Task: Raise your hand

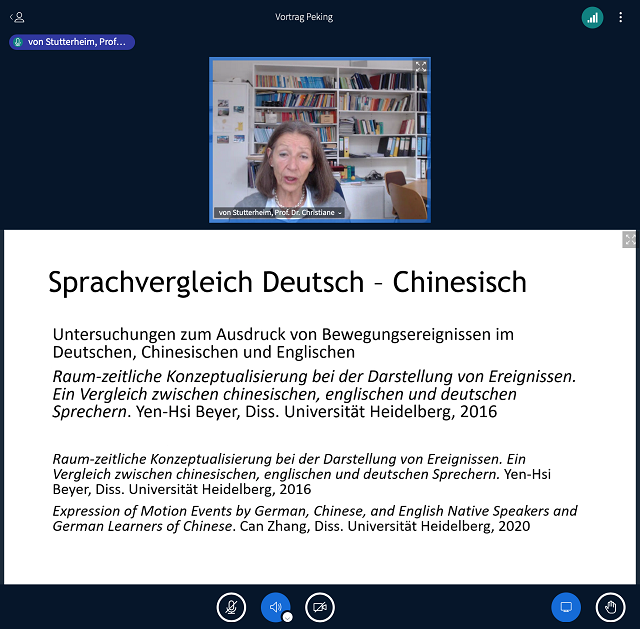Action: [610, 607]
